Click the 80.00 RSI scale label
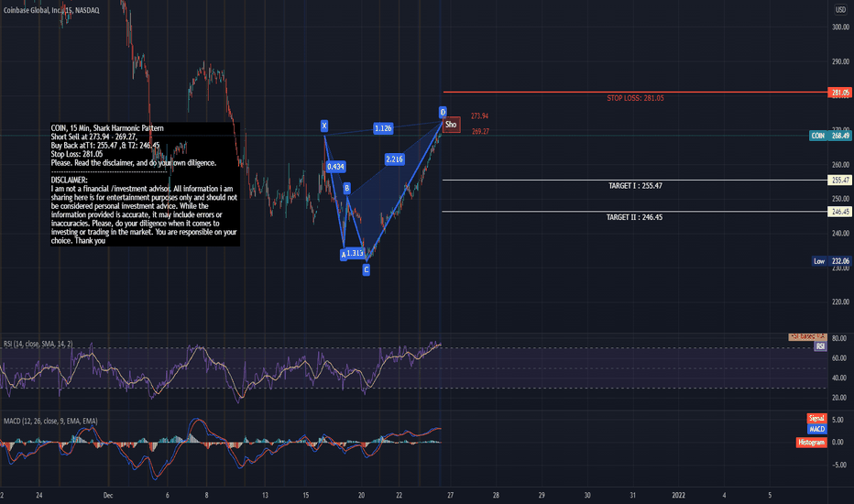This screenshot has height=504, width=854. click(839, 338)
